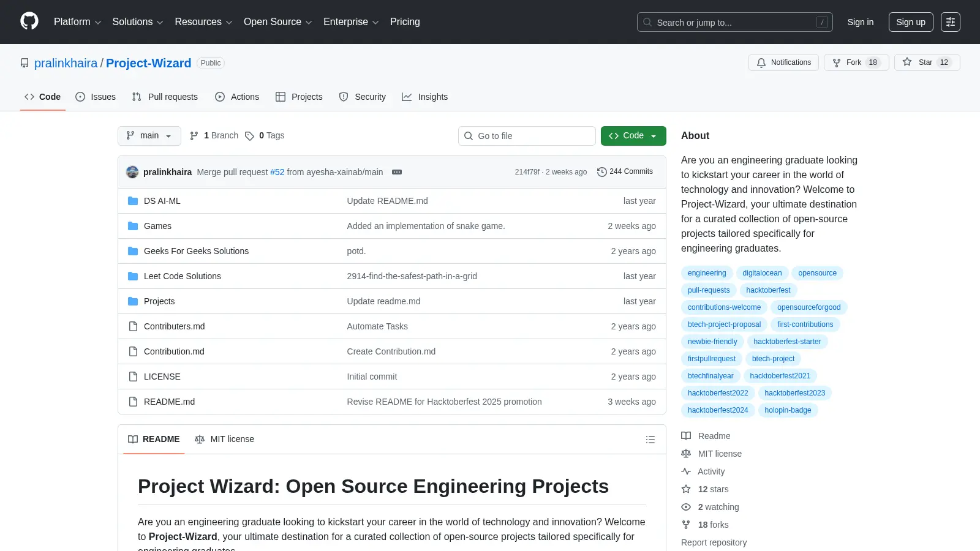Select the Code tab
Image resolution: width=980 pixels, height=551 pixels.
[42, 97]
